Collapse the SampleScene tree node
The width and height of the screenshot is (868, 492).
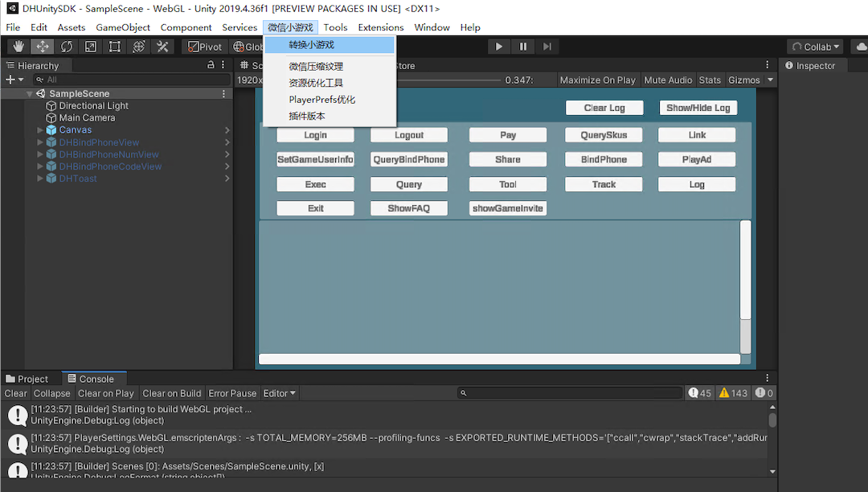(x=30, y=93)
